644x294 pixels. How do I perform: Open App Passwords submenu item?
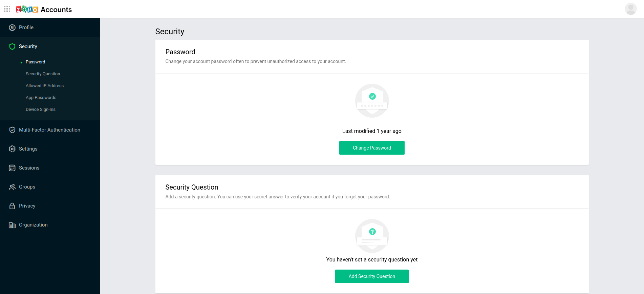pyautogui.click(x=41, y=98)
